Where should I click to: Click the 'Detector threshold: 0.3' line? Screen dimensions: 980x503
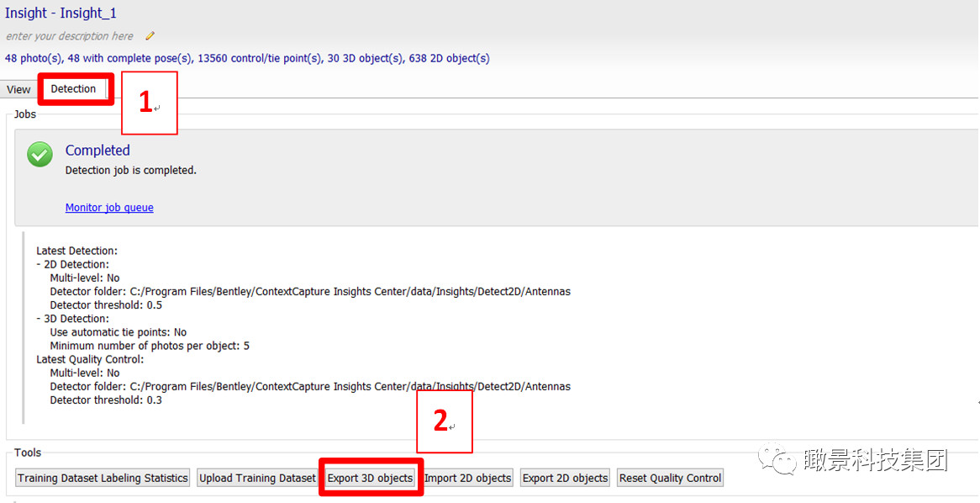pyautogui.click(x=106, y=400)
